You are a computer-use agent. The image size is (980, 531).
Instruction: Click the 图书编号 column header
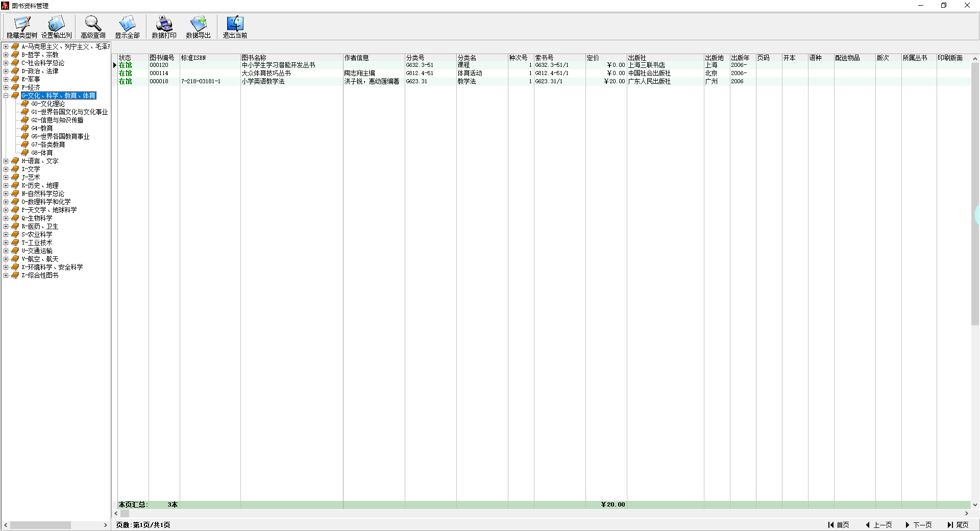(164, 58)
